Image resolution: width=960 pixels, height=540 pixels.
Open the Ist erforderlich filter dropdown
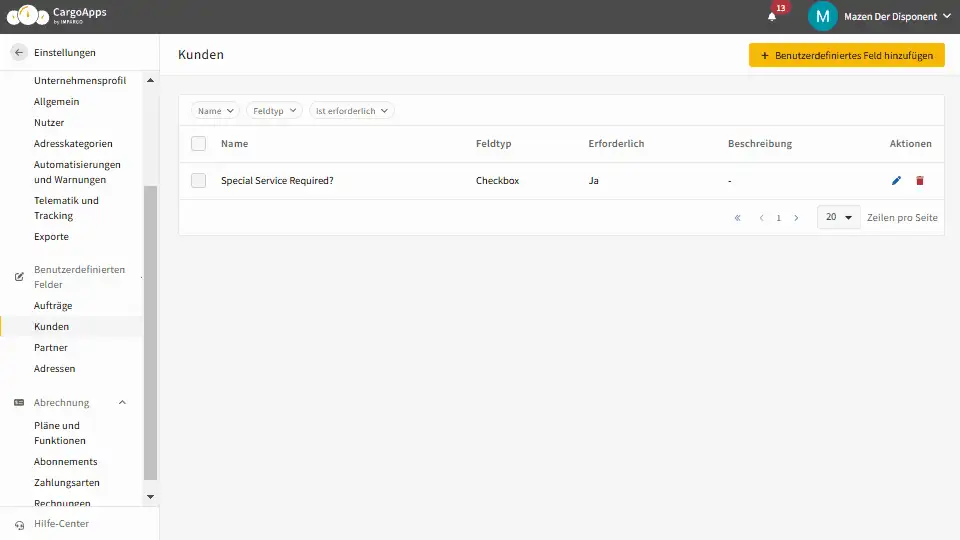351,111
